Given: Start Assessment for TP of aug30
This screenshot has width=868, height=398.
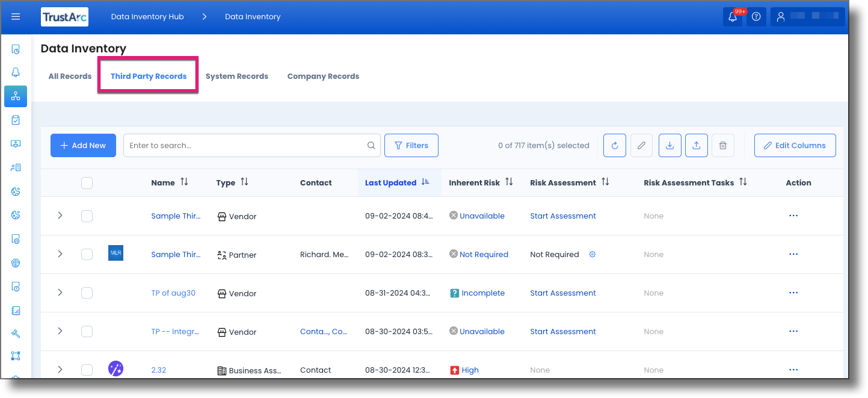Looking at the screenshot, I should point(562,293).
